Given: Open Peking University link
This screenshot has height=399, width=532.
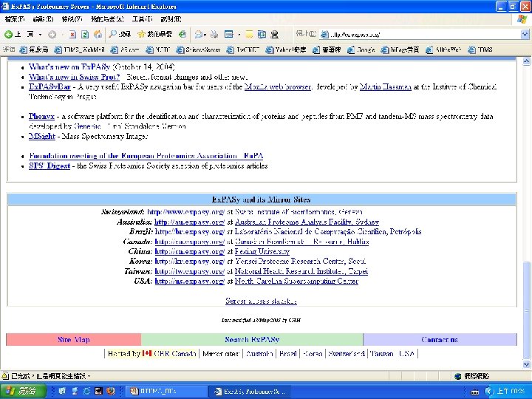Looking at the screenshot, I should (262, 252).
